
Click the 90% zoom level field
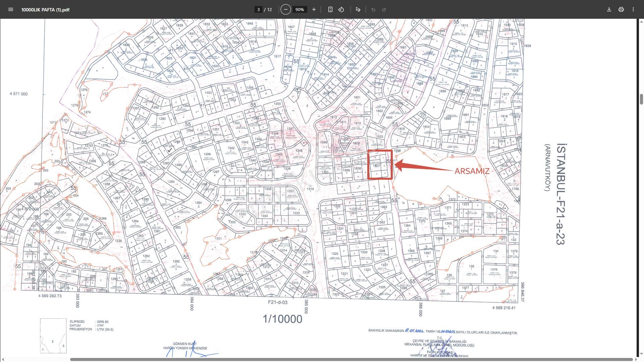[x=300, y=9]
